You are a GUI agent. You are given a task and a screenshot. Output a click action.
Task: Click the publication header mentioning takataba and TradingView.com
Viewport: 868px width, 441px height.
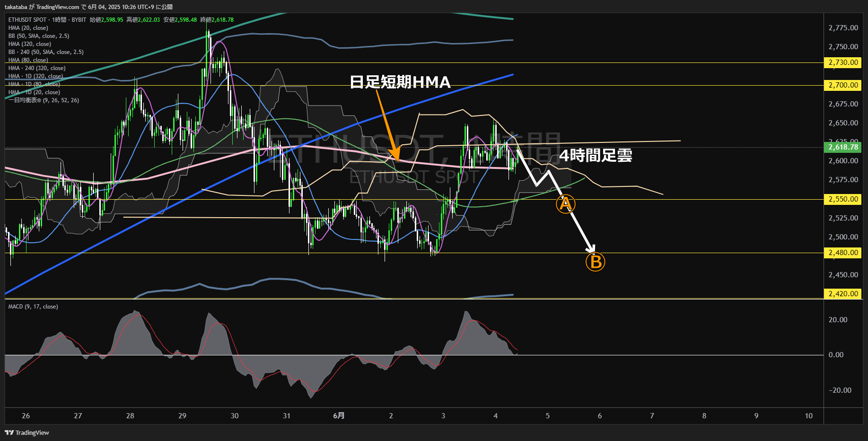pos(88,7)
